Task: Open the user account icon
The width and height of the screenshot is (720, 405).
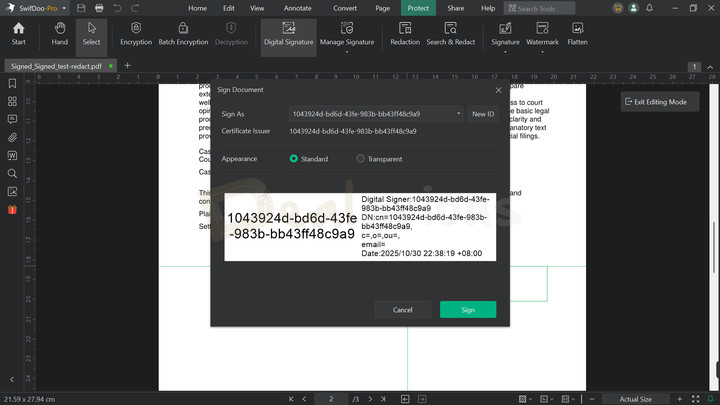Action: point(633,8)
